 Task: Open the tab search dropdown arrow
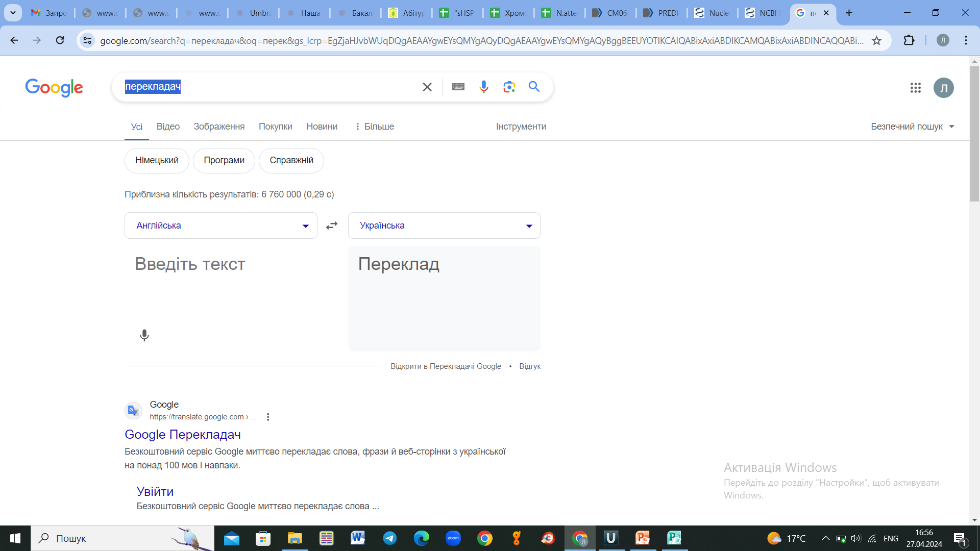pyautogui.click(x=13, y=13)
